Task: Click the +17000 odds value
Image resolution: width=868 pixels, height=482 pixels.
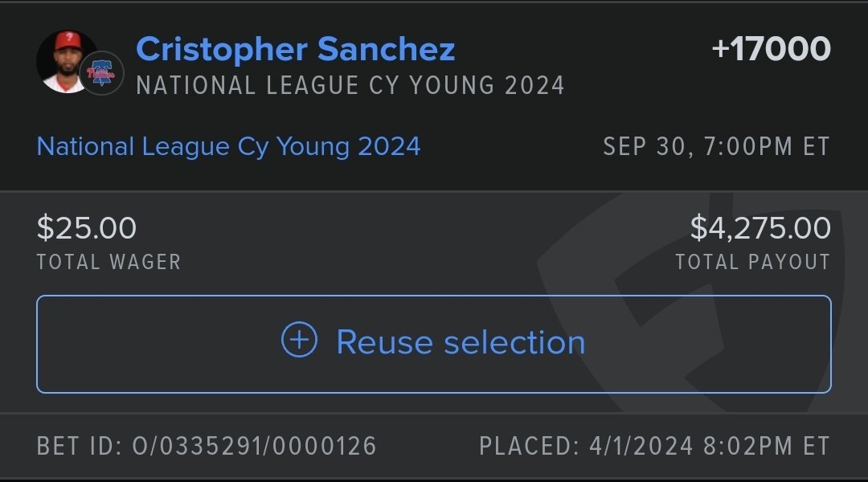Action: [771, 49]
